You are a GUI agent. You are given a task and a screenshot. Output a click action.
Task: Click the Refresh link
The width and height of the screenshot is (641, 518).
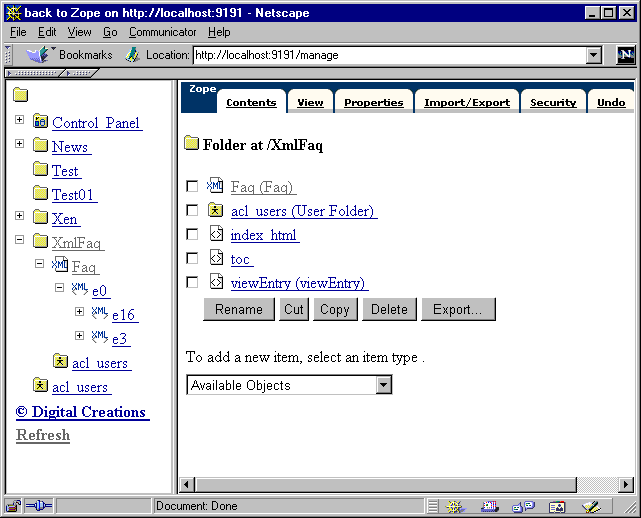point(43,435)
